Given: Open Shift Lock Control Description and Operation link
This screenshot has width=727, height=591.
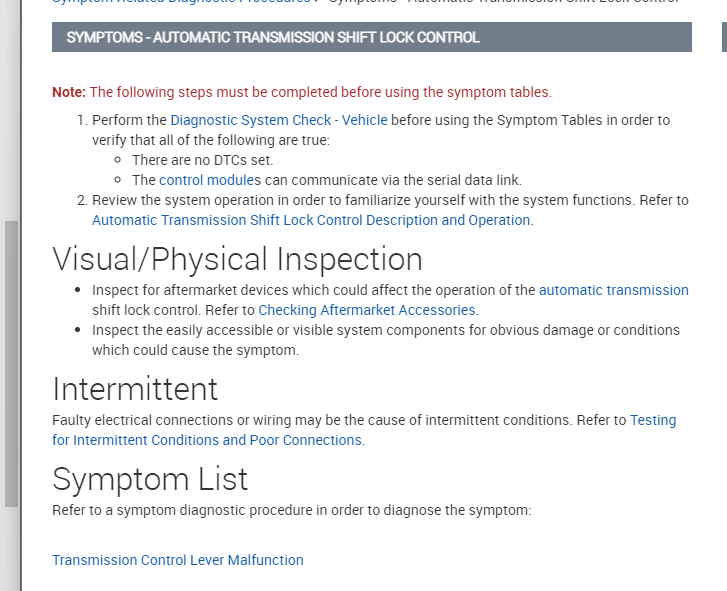Looking at the screenshot, I should click(311, 220).
